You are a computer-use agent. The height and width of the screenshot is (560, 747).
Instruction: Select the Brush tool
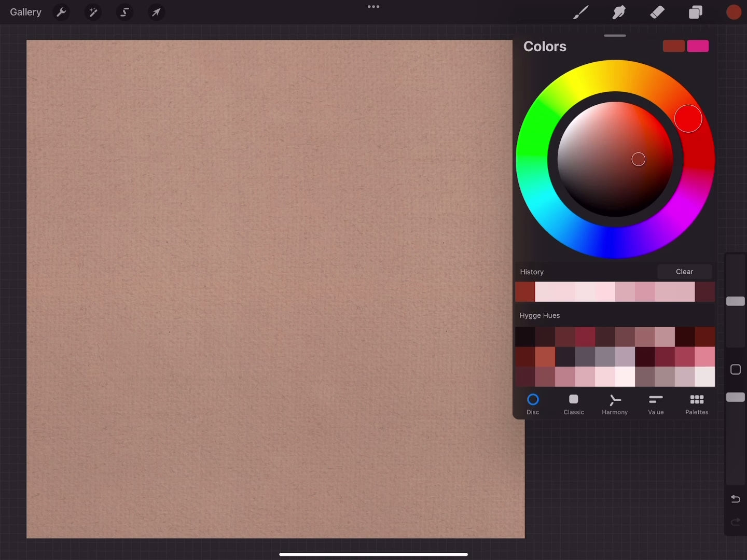[580, 12]
